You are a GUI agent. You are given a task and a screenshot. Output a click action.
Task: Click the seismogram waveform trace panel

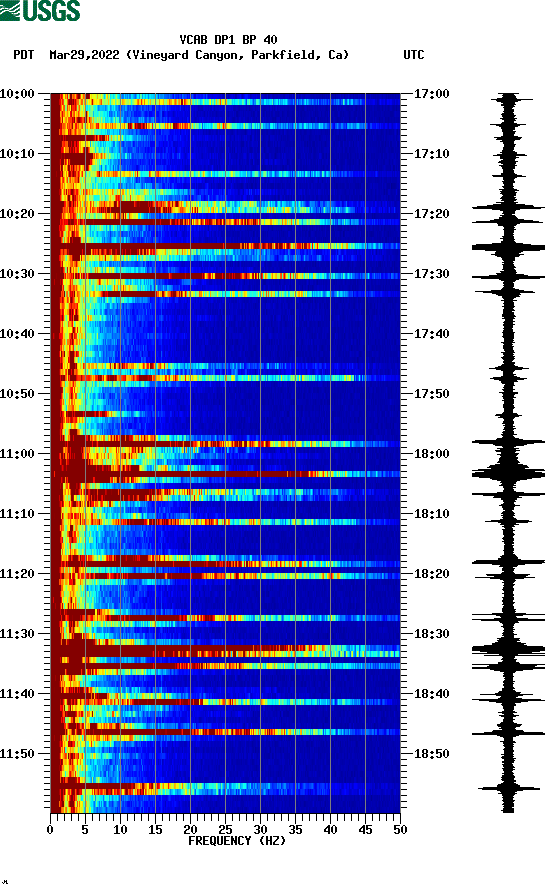[x=508, y=453]
